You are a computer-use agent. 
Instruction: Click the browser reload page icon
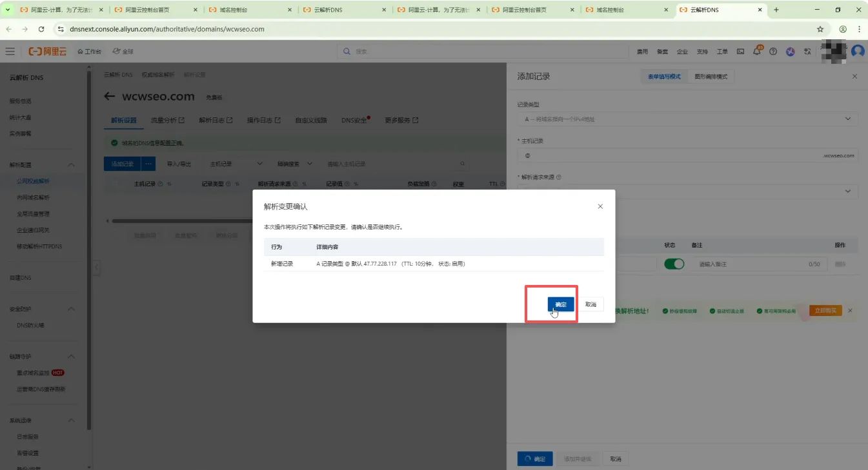pos(41,29)
